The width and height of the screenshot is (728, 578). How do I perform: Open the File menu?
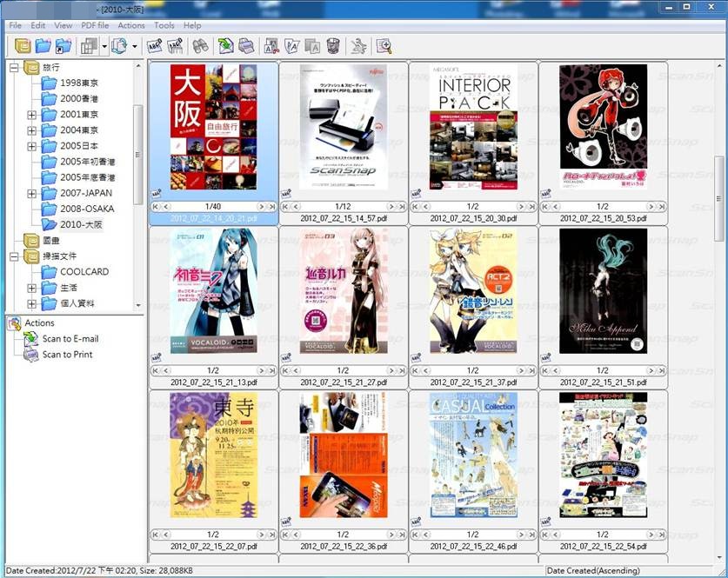tap(16, 25)
